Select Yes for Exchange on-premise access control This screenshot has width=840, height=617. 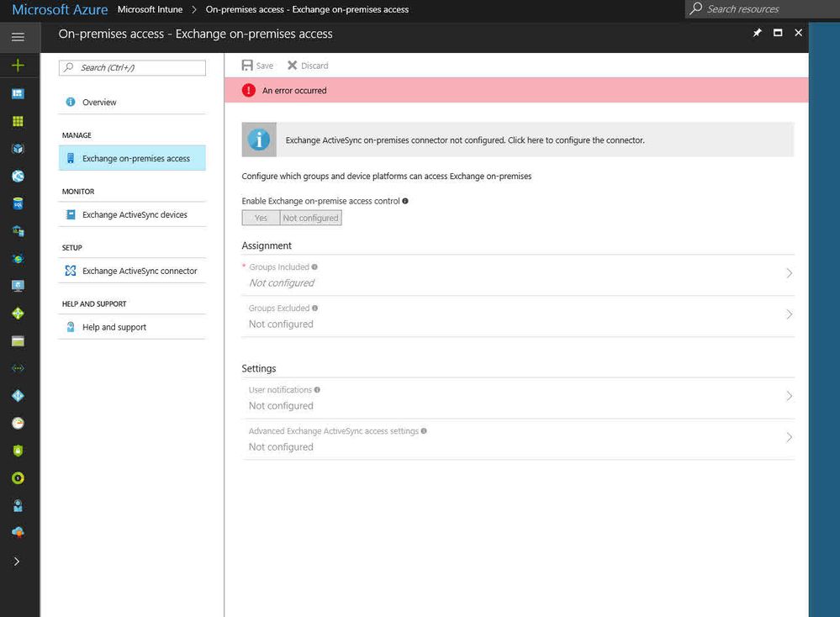[x=261, y=218]
